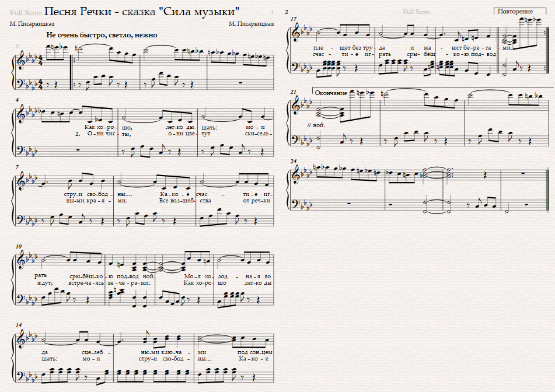Screen dimensions: 555x392
Task: Select the "Повторение" repeat bracket label
Action: 515,11
